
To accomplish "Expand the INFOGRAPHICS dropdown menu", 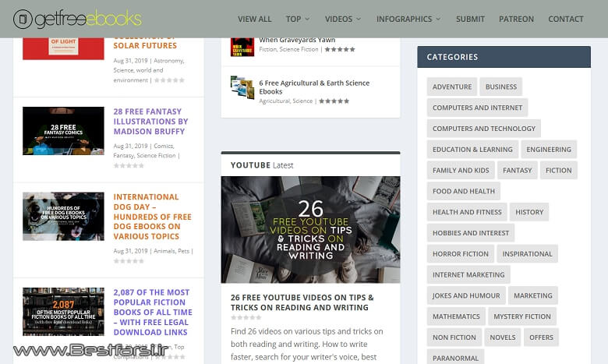I will 408,19.
